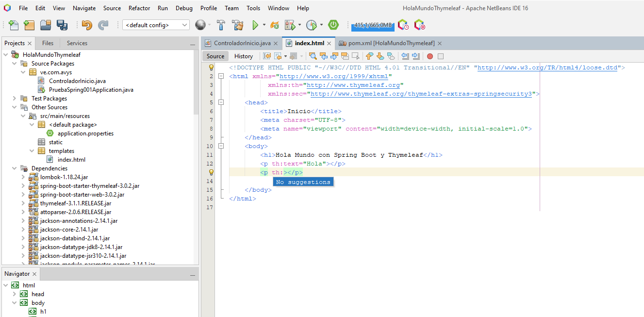Click the green Spring Boot power icon
Viewport: 644px width, 317px height.
tap(333, 25)
